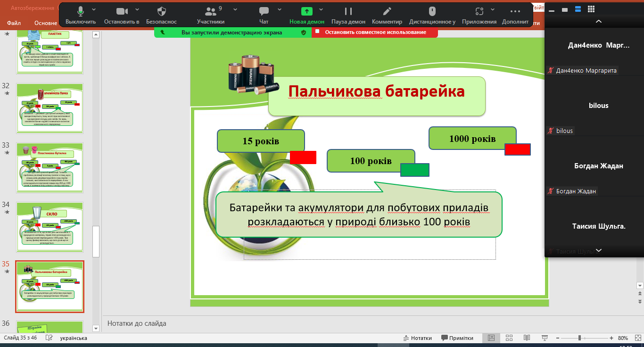Image resolution: width=644 pixels, height=347 pixels.
Task: Switch video panel to vertical strip view
Action: coord(578,9)
